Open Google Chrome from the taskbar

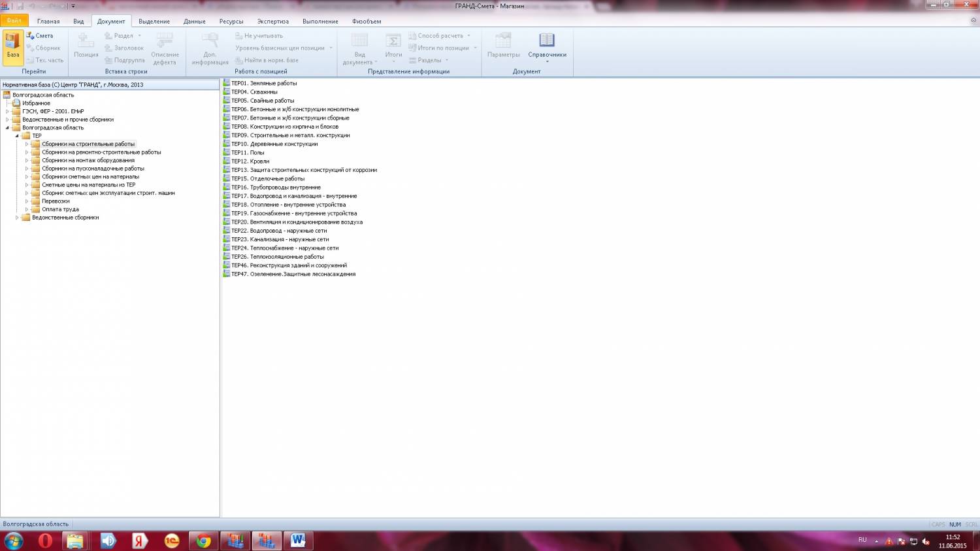point(203,541)
